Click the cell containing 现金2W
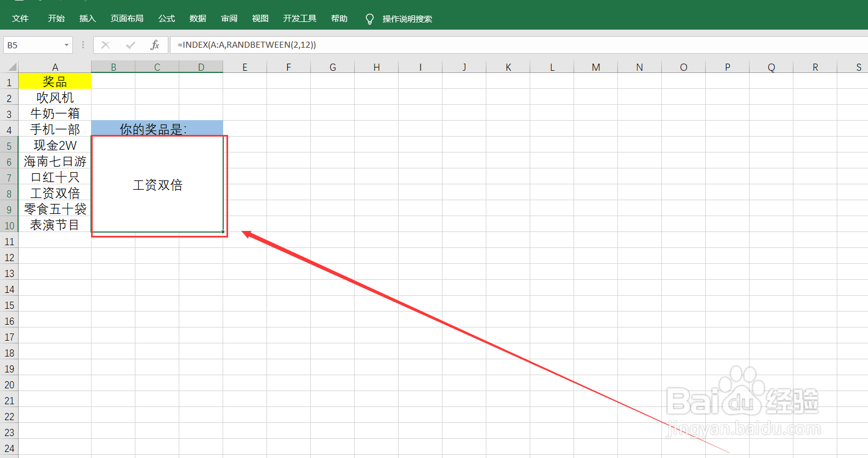Image resolution: width=868 pixels, height=458 pixels. point(55,145)
